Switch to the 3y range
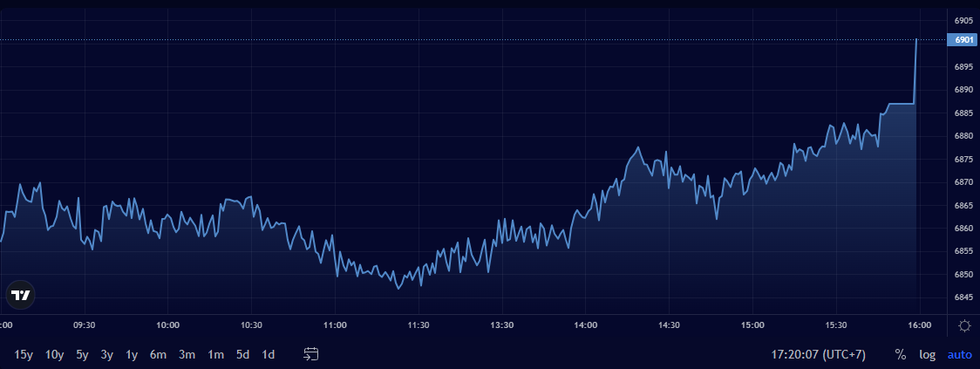 [x=106, y=355]
